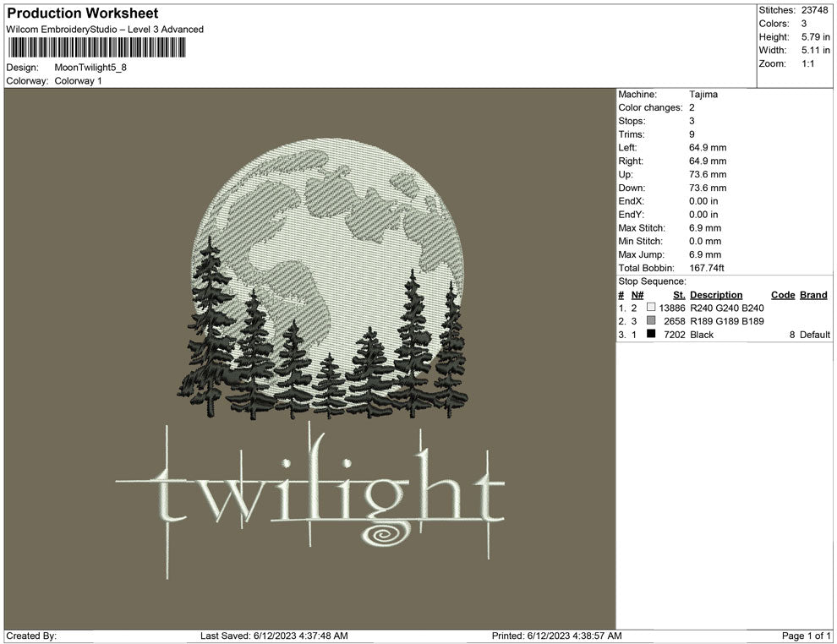The height and width of the screenshot is (644, 837).
Task: Click the Black thread color swatch
Action: click(651, 334)
